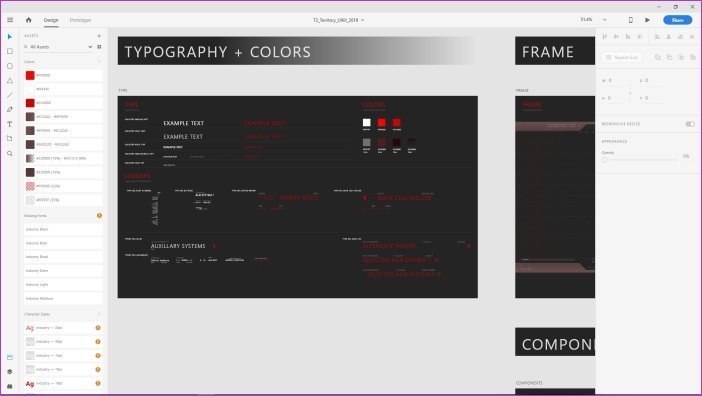Click the blue Share button
This screenshot has height=396, width=702.
pyautogui.click(x=677, y=20)
